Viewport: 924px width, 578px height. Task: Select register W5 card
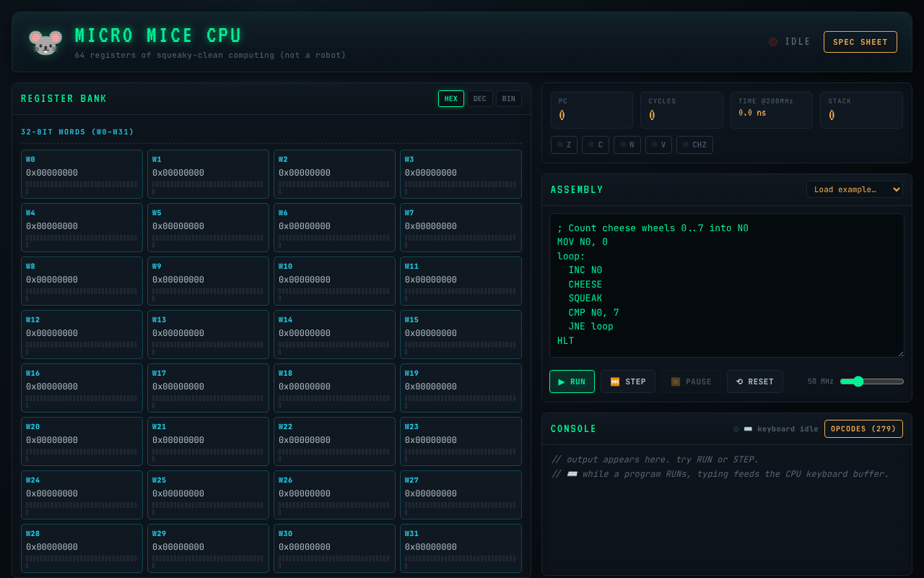coord(208,228)
